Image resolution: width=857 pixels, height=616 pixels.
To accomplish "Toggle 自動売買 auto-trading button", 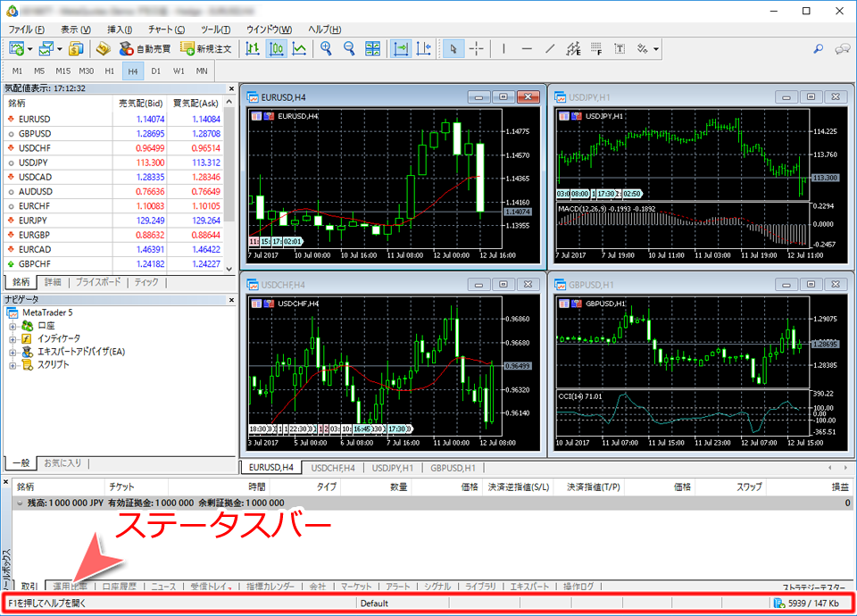I will [145, 48].
